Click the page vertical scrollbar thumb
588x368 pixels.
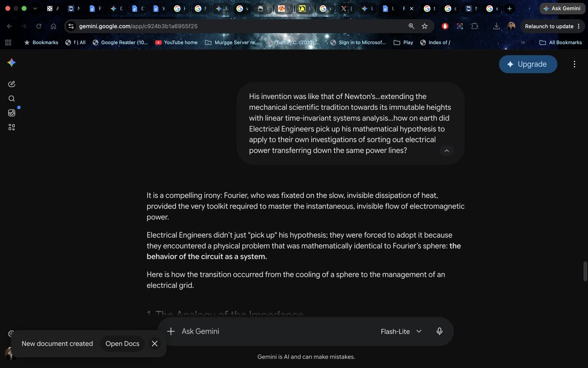pos(584,272)
